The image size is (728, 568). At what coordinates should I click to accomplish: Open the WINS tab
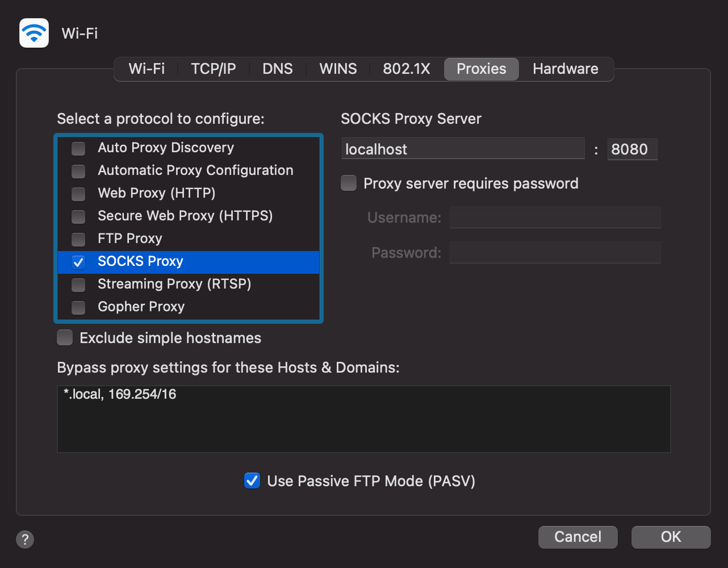338,69
